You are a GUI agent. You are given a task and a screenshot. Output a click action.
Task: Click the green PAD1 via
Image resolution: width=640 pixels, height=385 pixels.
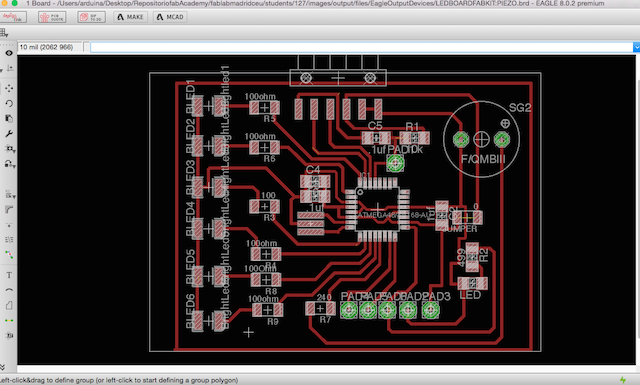coord(395,163)
